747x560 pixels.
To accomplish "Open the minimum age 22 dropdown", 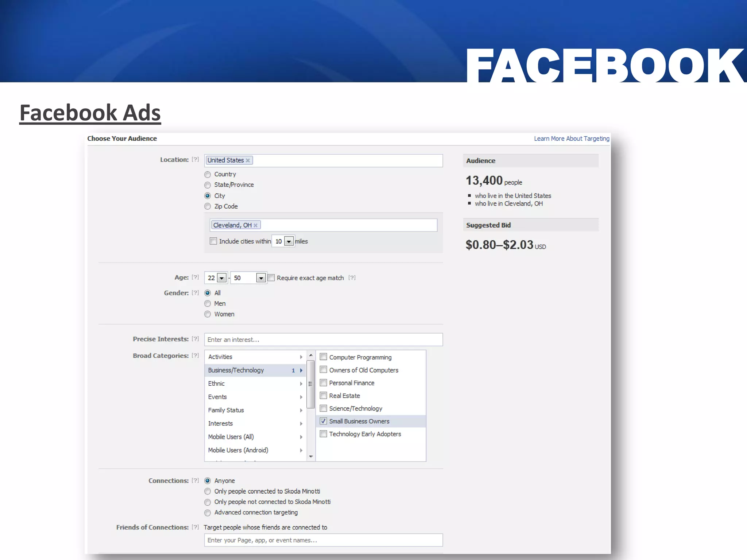I will 221,278.
